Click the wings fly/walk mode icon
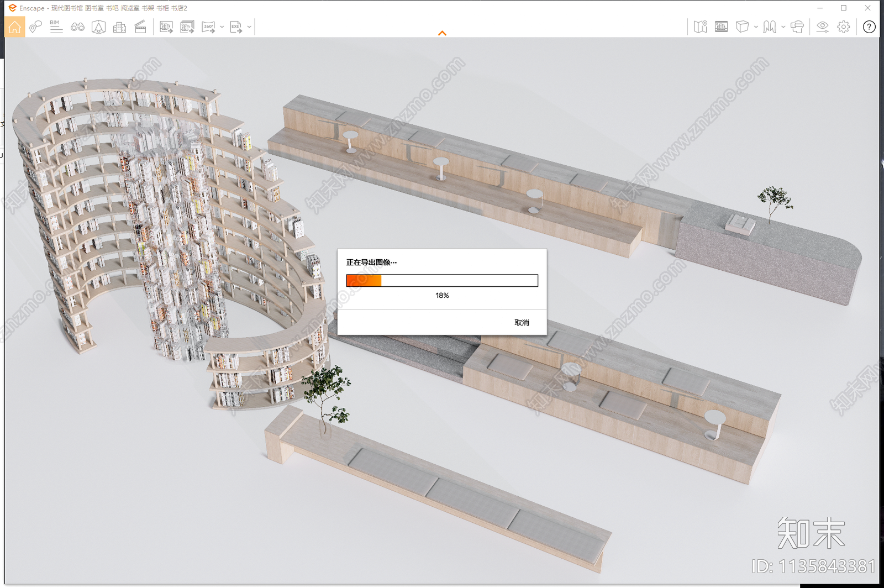The width and height of the screenshot is (884, 588). [770, 27]
